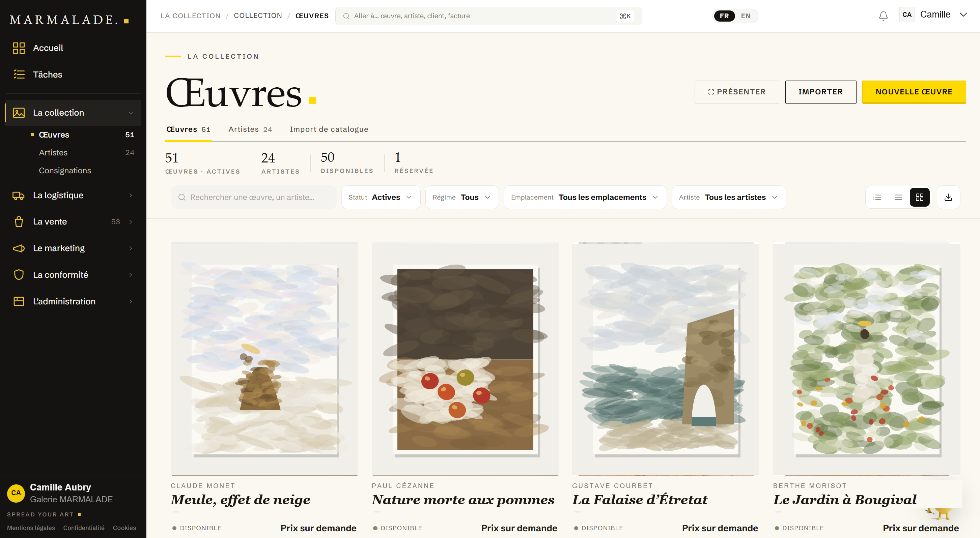Click the NOUVELLE ŒUVRE button
Image resolution: width=980 pixels, height=538 pixels.
[914, 92]
